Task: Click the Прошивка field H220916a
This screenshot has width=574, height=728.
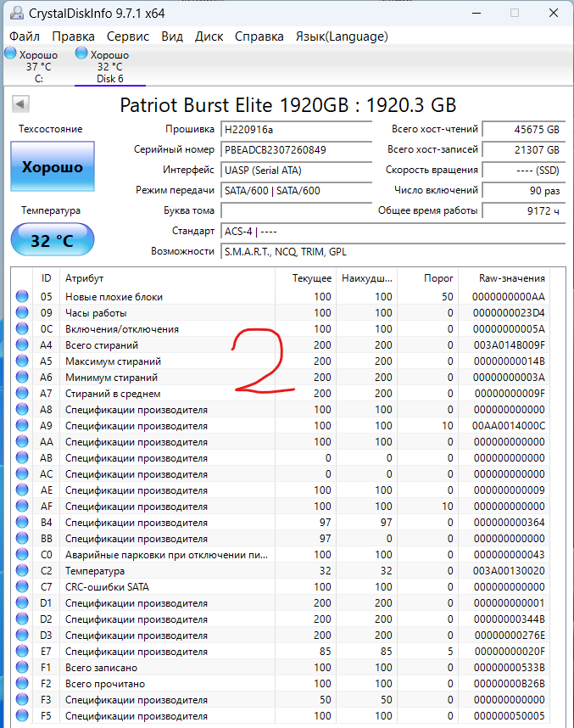Action: click(x=296, y=130)
